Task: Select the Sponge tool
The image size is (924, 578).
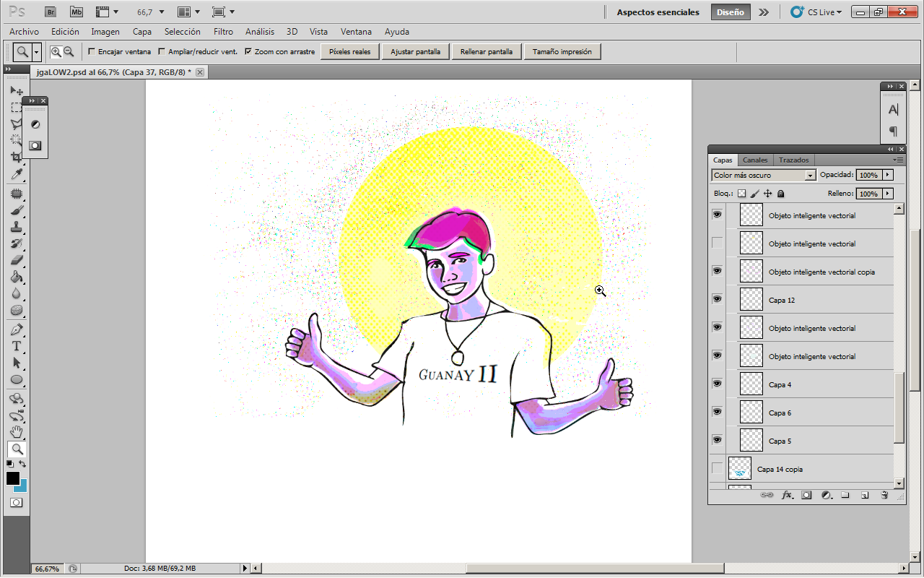Action: pos(16,310)
